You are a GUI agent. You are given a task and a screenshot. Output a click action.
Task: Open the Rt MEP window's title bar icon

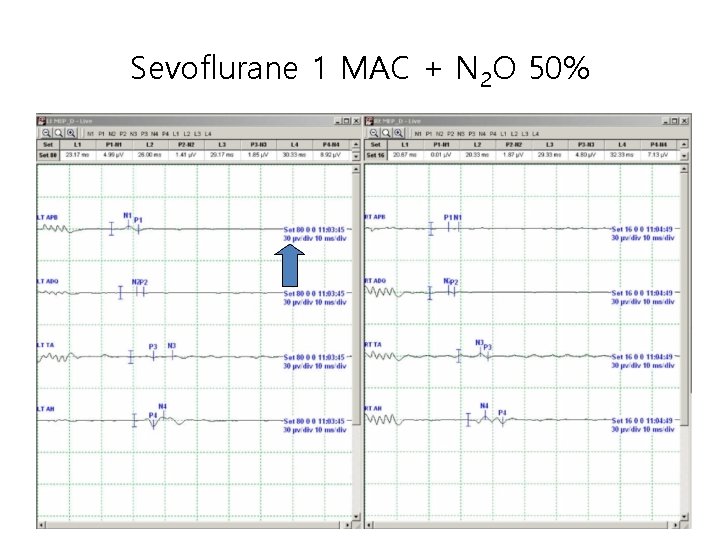(369, 121)
